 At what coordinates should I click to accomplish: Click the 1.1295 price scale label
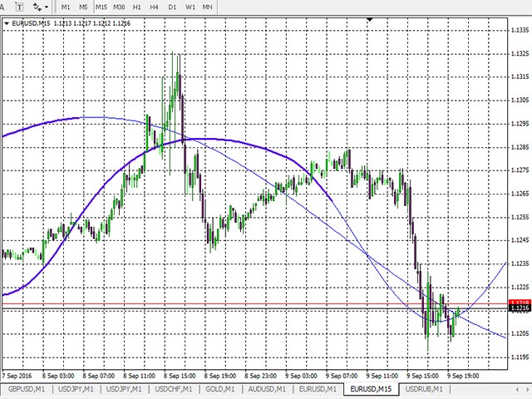tap(520, 124)
